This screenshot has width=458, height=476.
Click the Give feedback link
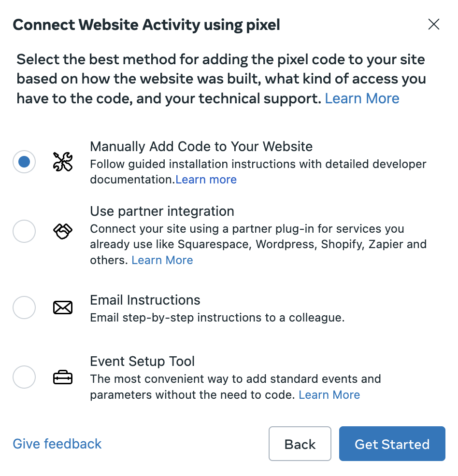click(x=57, y=444)
